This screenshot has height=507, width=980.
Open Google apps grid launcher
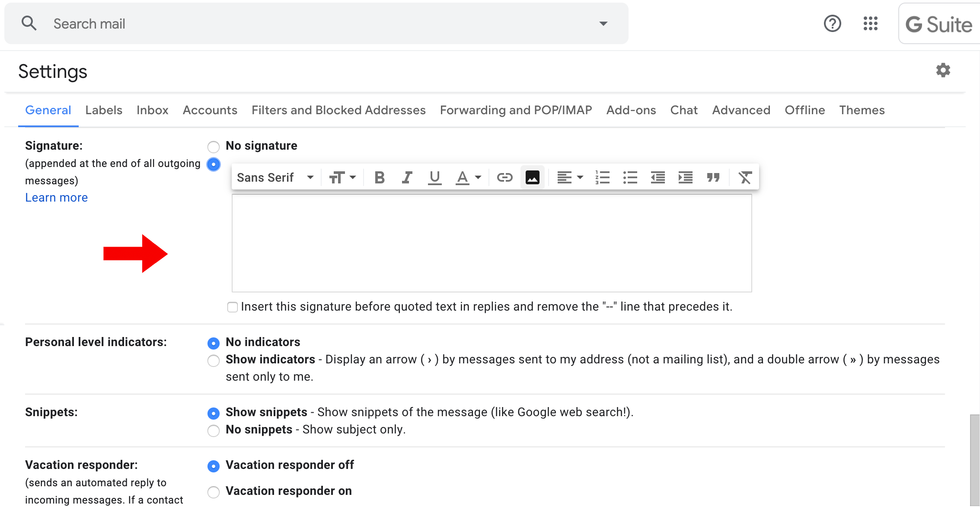pyautogui.click(x=870, y=24)
